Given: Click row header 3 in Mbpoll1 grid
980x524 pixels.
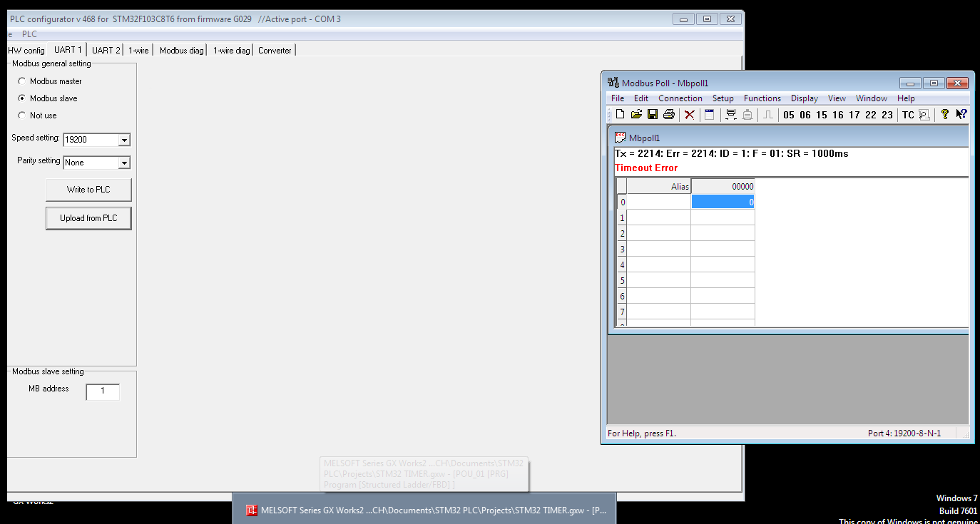Looking at the screenshot, I should point(622,250).
